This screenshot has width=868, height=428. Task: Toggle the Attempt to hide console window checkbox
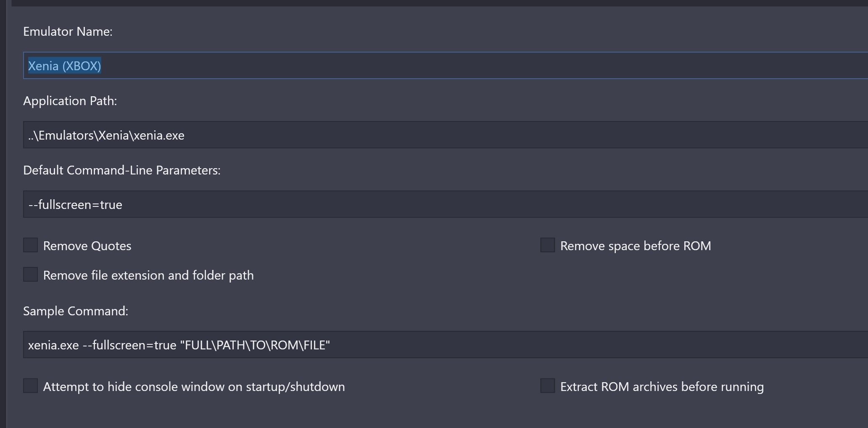click(30, 386)
